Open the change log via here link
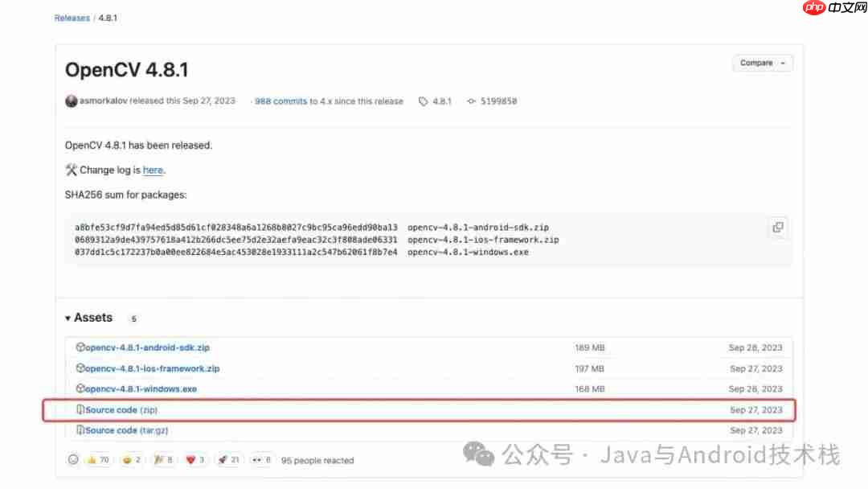 (x=153, y=170)
